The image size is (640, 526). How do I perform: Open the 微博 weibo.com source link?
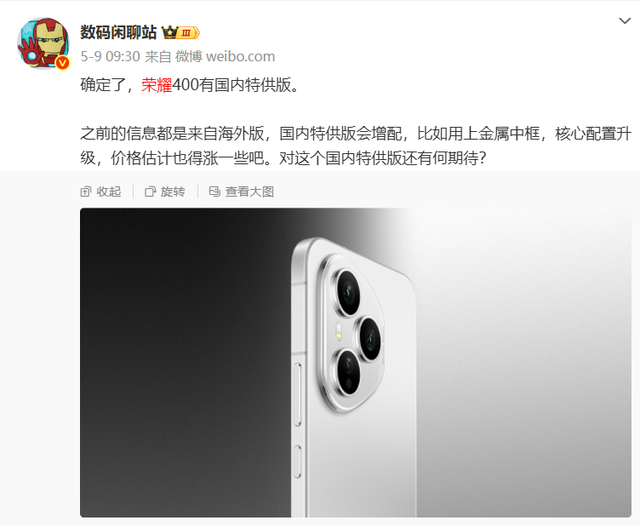(x=225, y=56)
